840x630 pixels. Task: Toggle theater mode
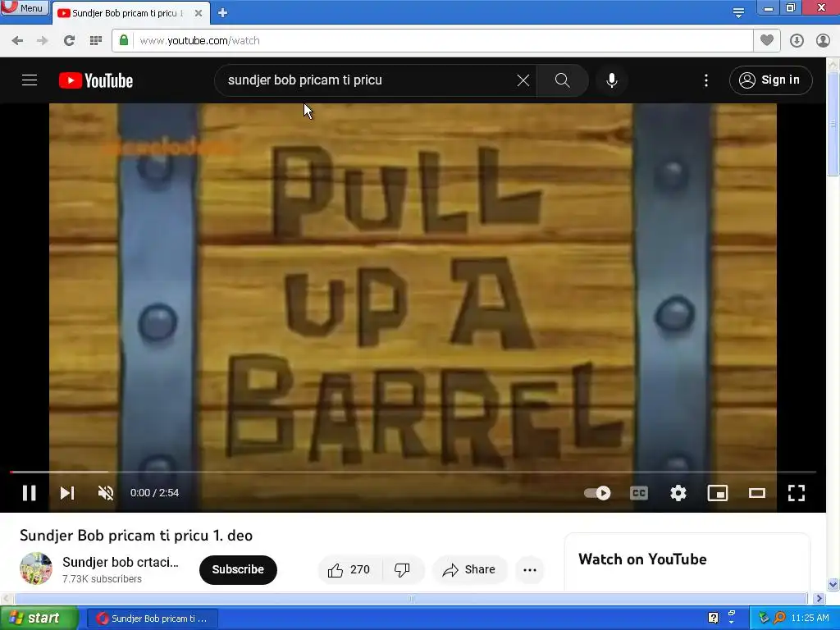[757, 493]
